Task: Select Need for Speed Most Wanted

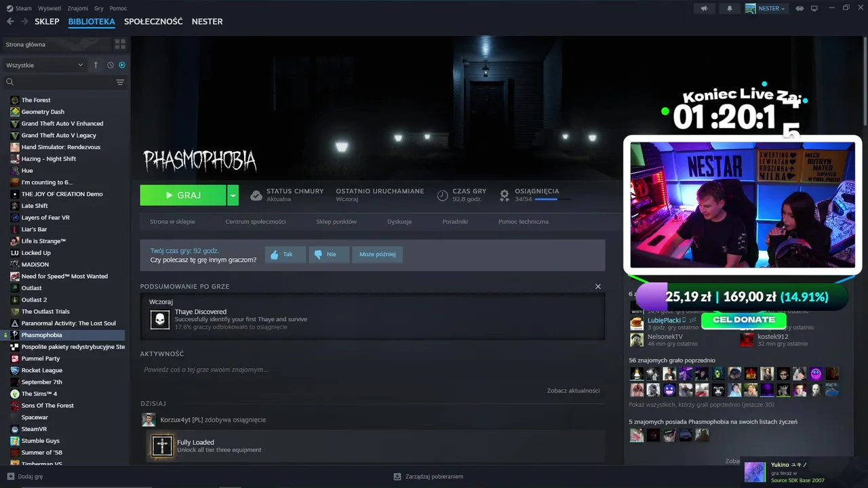Action: (66, 276)
